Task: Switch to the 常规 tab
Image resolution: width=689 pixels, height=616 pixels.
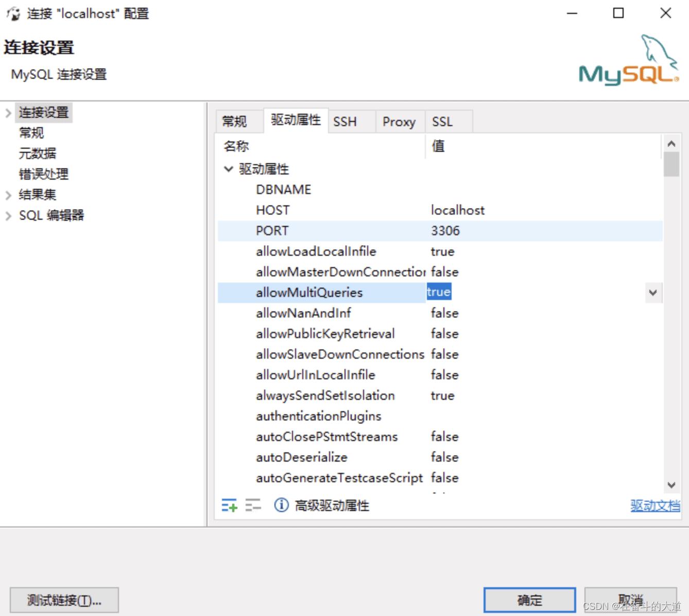Action: (x=235, y=121)
